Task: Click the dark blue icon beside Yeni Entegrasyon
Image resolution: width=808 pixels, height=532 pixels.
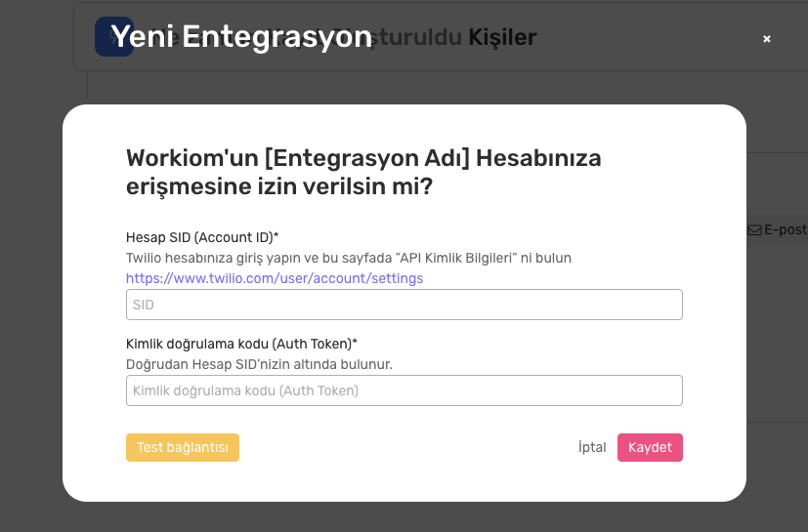Action: [x=113, y=36]
